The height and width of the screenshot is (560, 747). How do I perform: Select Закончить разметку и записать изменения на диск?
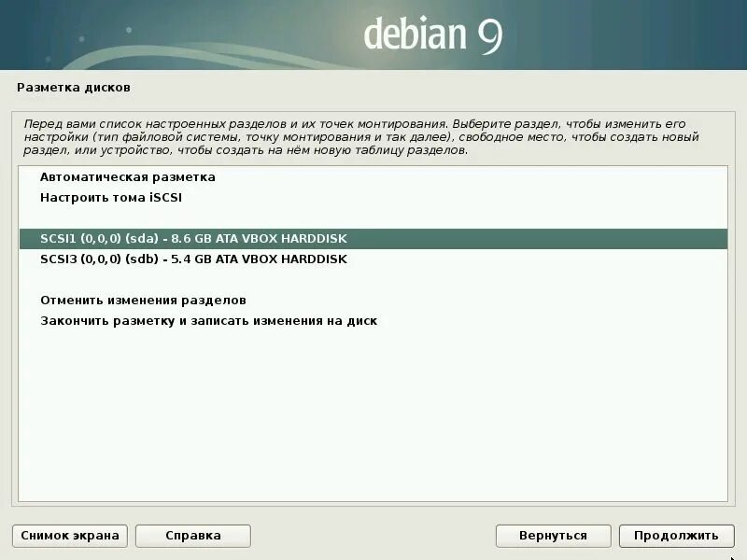[x=373, y=320]
